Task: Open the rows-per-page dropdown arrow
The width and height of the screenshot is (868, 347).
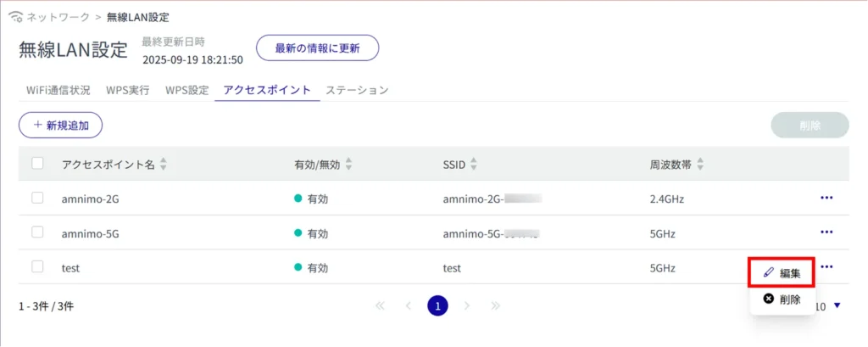Action: tap(837, 305)
